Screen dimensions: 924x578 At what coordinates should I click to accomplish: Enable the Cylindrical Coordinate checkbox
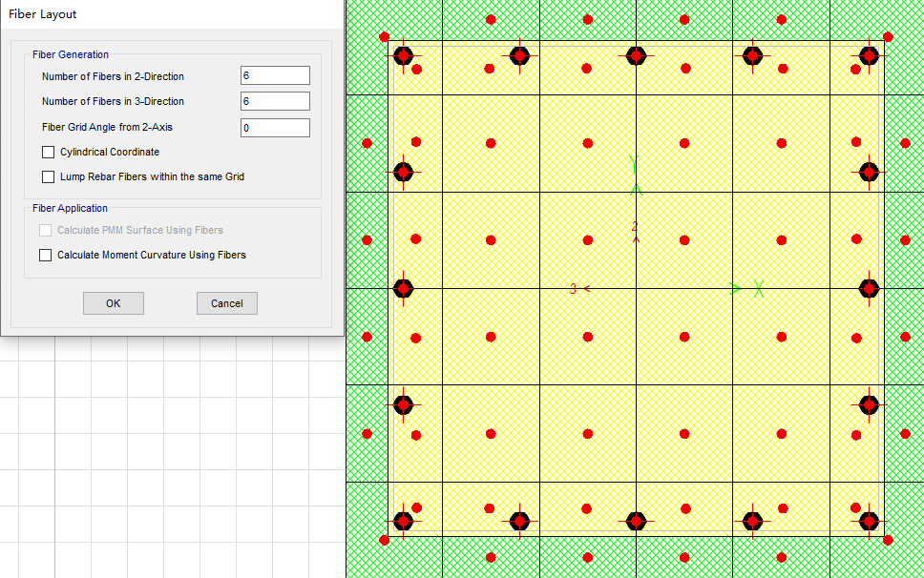click(49, 152)
